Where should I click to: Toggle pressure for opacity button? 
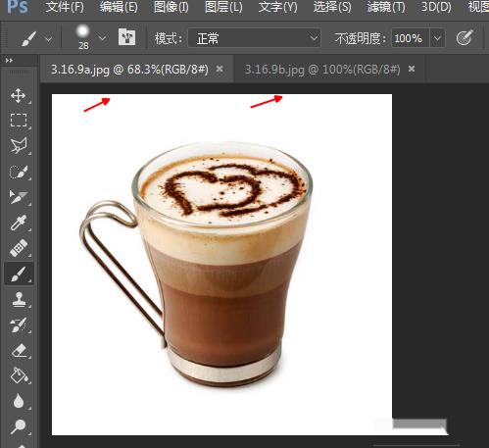pos(465,37)
